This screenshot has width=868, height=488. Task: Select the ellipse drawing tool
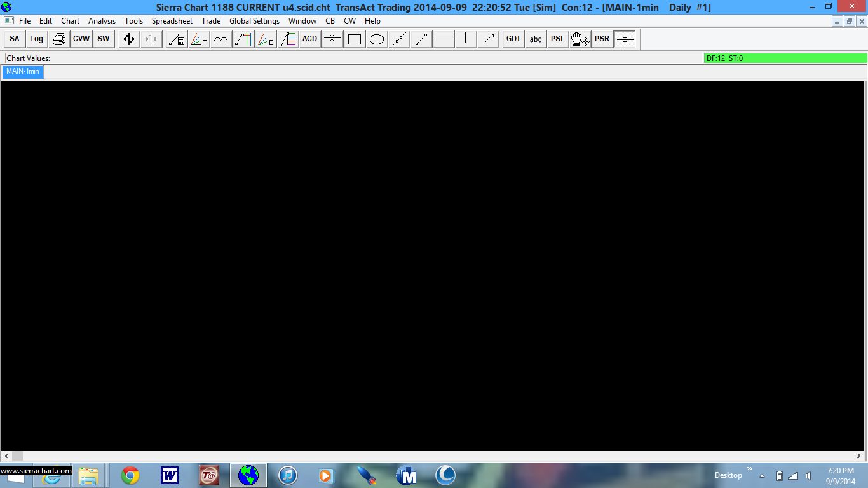pos(377,39)
